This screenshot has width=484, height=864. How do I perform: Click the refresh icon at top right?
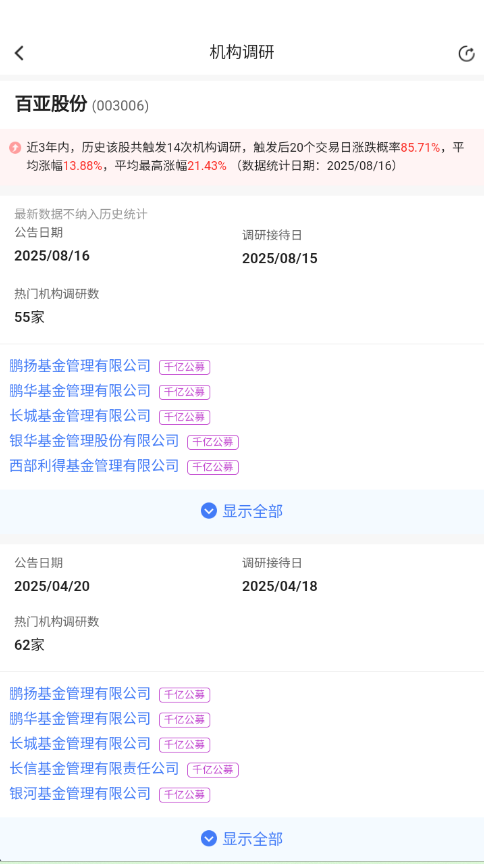pos(466,53)
